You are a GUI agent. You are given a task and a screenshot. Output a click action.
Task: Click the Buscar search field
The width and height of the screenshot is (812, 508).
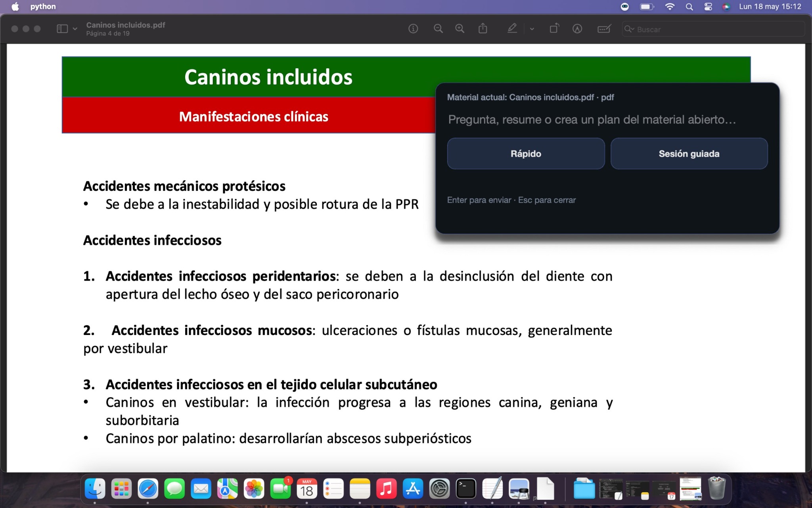point(714,29)
